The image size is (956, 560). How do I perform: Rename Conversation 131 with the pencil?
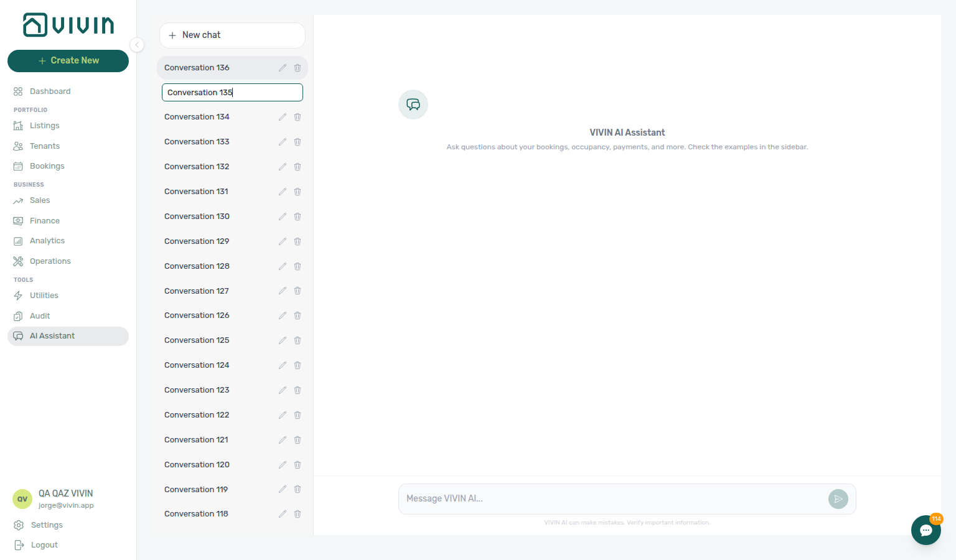tap(283, 192)
